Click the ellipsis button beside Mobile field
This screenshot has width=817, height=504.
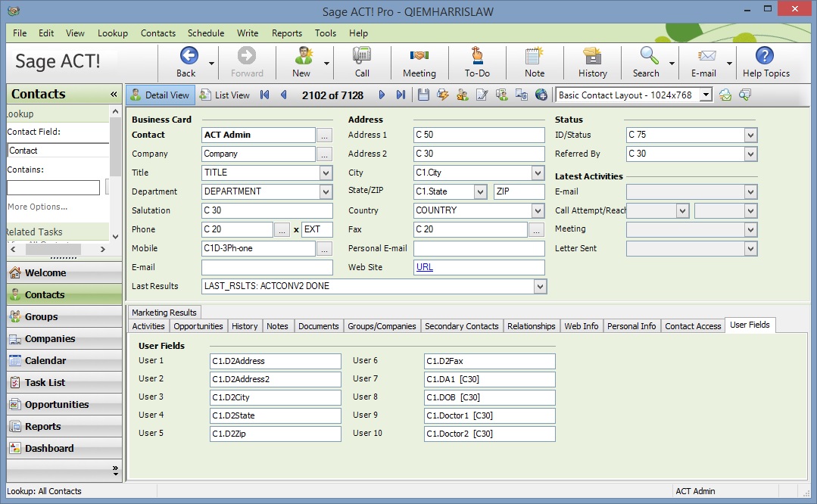[324, 249]
